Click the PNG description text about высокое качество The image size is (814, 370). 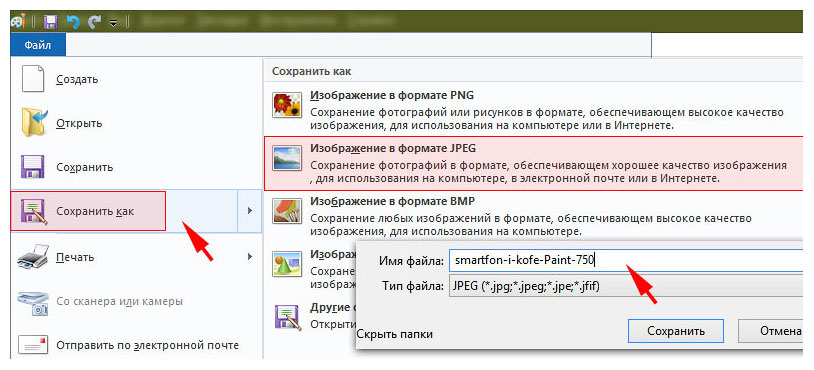click(x=547, y=119)
